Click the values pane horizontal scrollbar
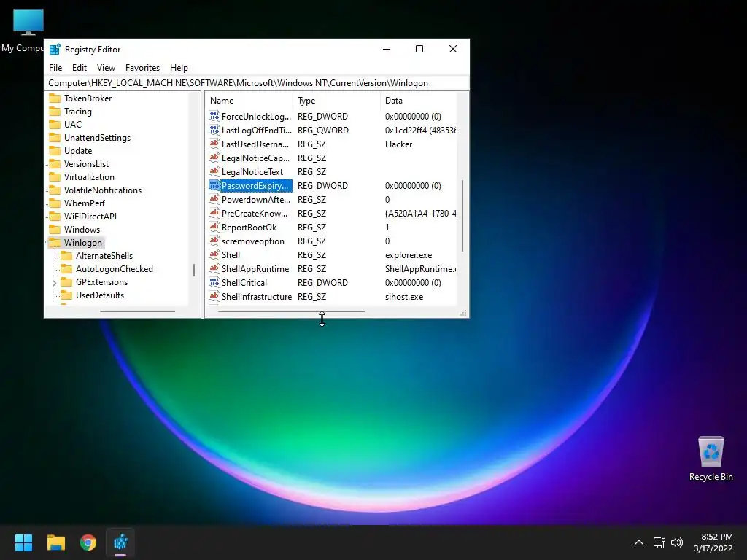 (x=291, y=311)
